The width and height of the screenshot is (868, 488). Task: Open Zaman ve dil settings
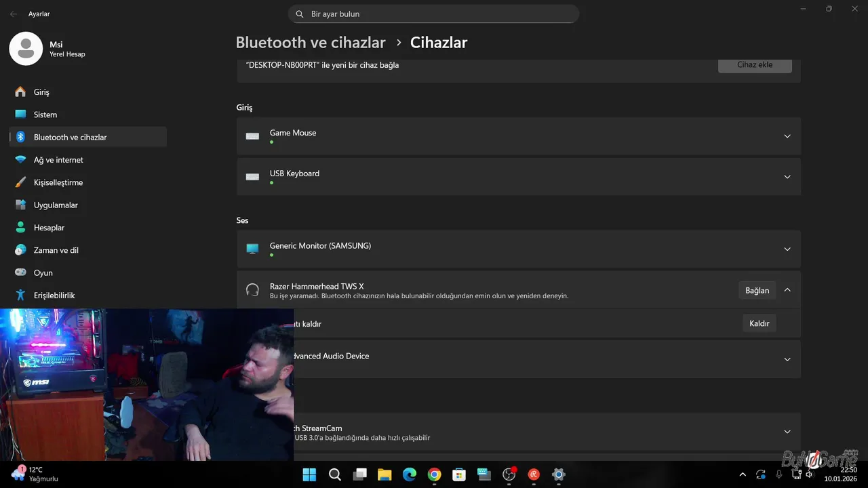point(88,250)
